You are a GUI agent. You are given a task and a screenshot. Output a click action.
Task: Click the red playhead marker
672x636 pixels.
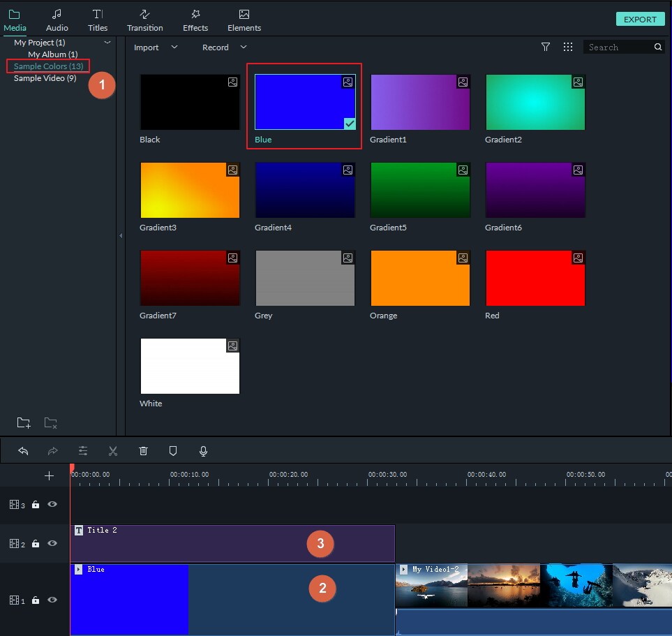[72, 468]
